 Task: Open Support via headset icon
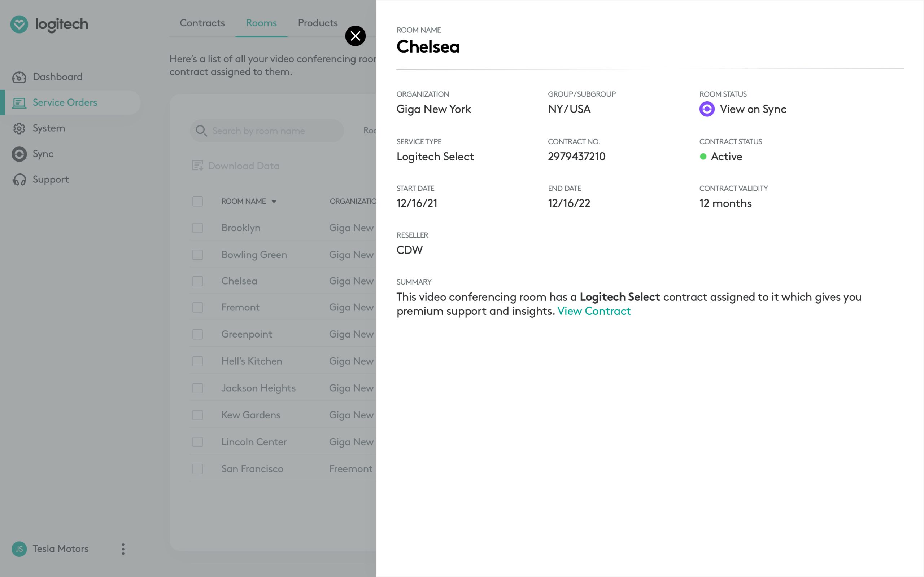19,180
